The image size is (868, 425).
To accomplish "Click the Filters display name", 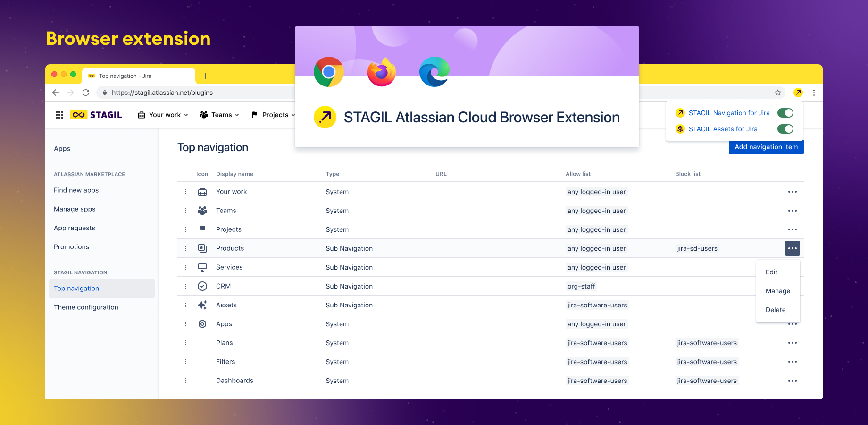I will pyautogui.click(x=225, y=362).
